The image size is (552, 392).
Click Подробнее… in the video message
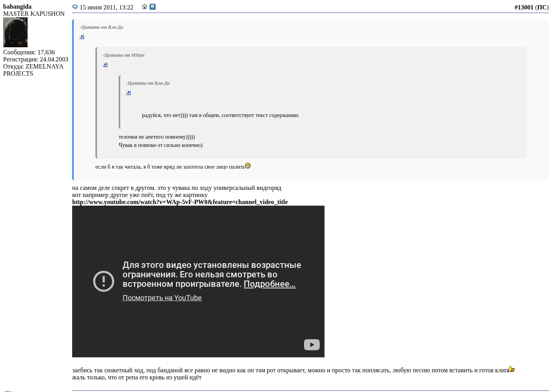[269, 284]
